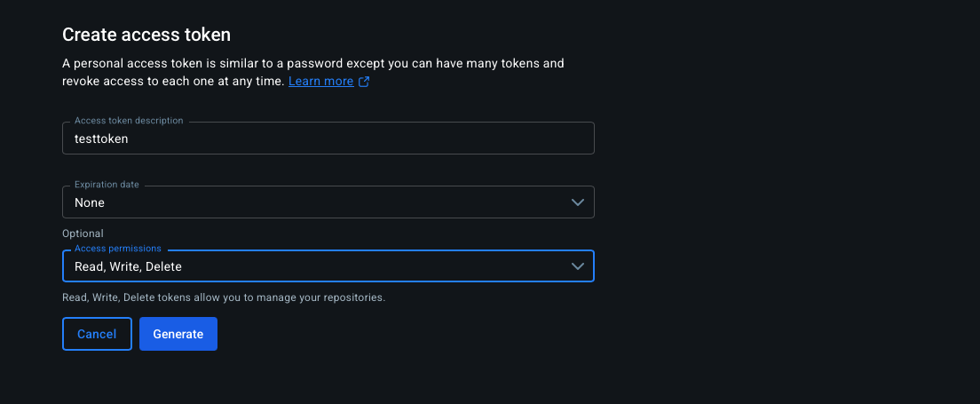The height and width of the screenshot is (404, 980).
Task: Focus the Access token description field
Action: (328, 139)
